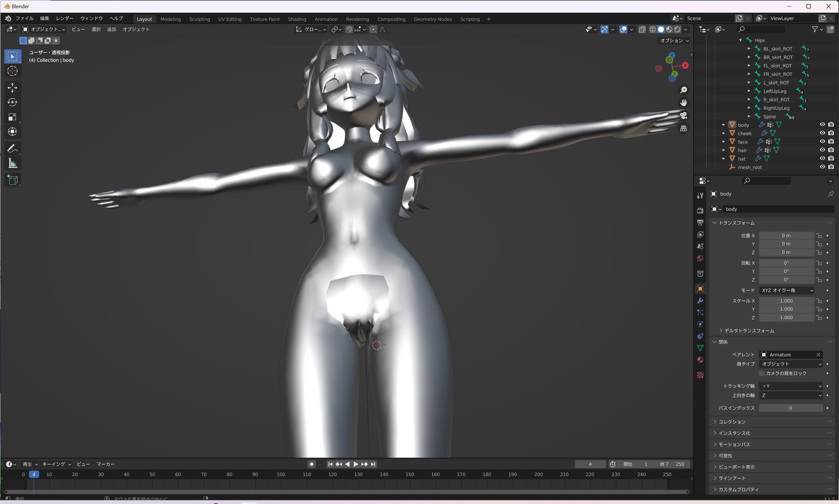Switch to the UV Editing workspace tab
Viewport: 839px width, 504px height.
[x=230, y=19]
